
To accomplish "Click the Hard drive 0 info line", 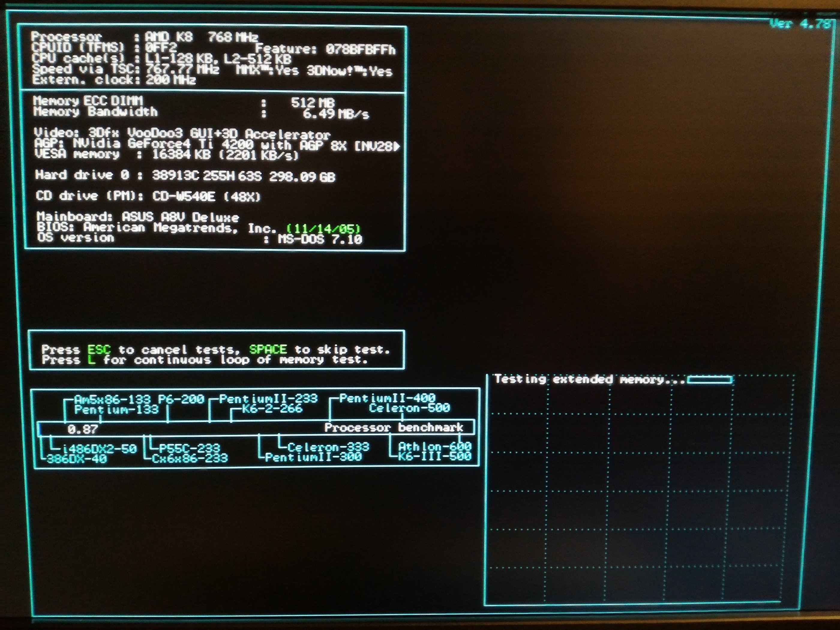I will click(185, 175).
